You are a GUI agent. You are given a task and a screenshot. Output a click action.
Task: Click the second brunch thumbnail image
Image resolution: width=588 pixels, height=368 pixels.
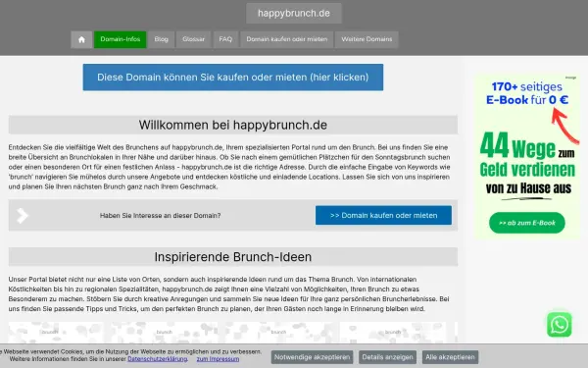165,332
